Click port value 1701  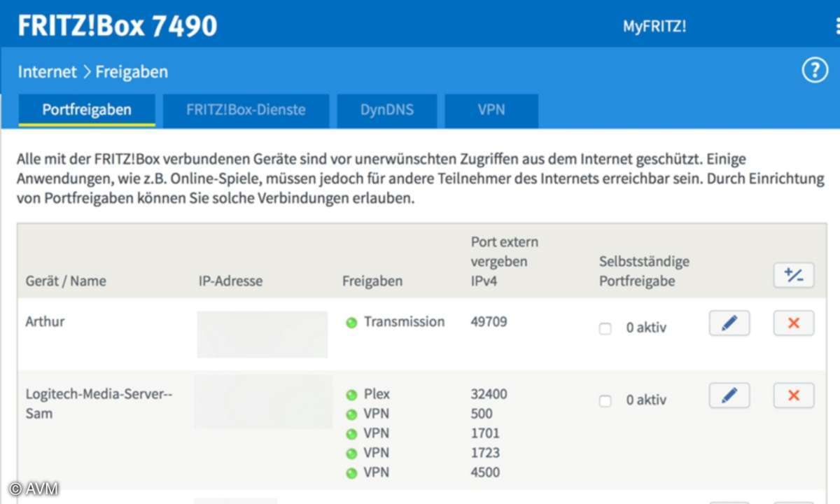click(485, 433)
